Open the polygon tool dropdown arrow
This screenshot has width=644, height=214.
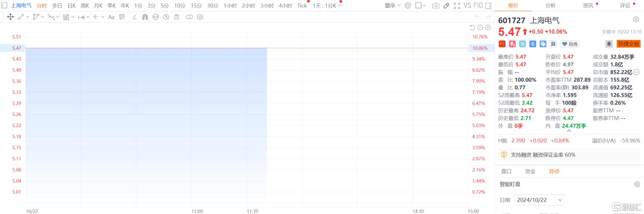click(43, 17)
